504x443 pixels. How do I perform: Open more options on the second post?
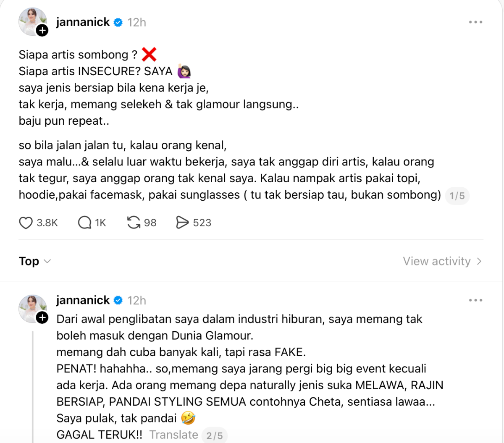(475, 301)
